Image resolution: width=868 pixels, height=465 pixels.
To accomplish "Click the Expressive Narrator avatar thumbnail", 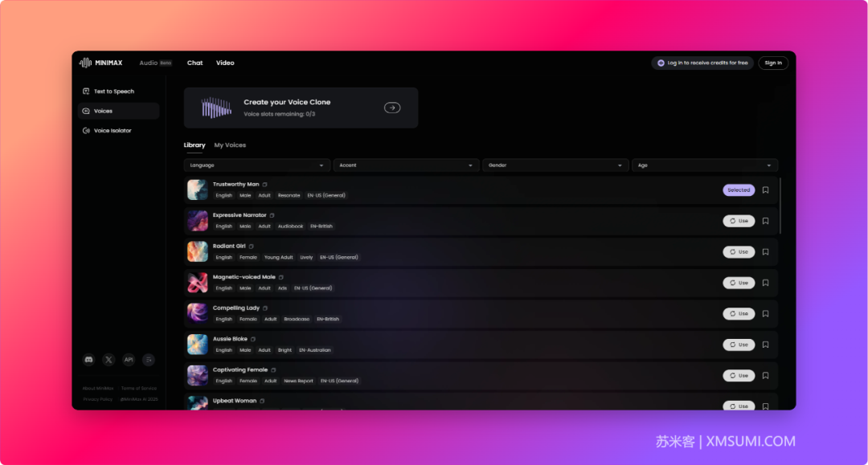I will (x=198, y=221).
